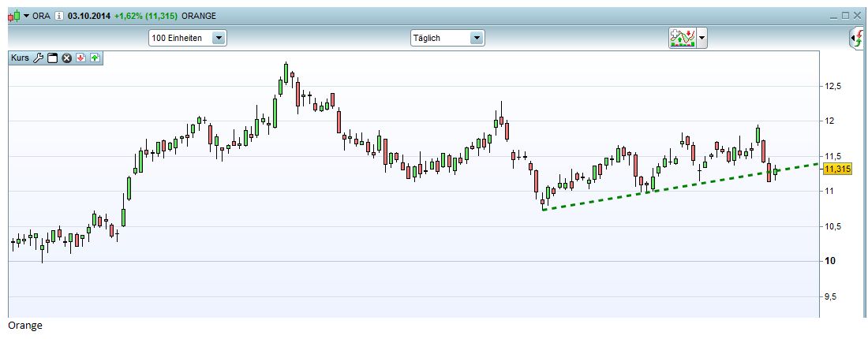The width and height of the screenshot is (868, 339).
Task: Open the arrow menu beside ORA ticker
Action: tap(26, 16)
